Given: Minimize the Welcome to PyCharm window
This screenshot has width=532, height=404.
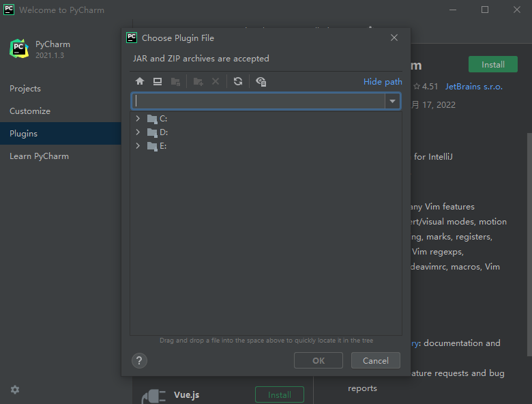Looking at the screenshot, I should click(453, 10).
